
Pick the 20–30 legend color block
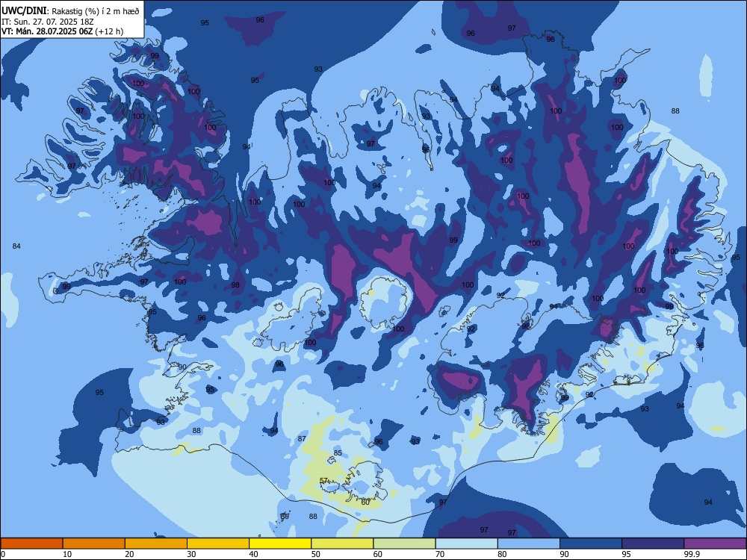[156, 544]
